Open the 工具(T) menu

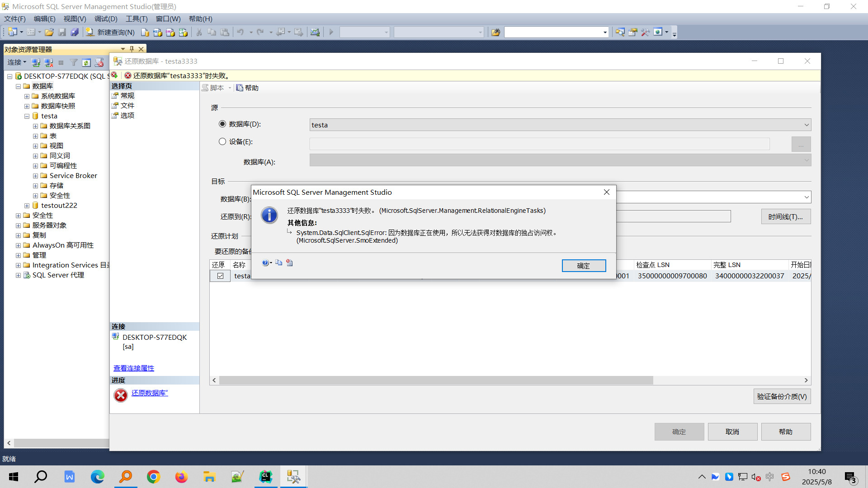[136, 19]
